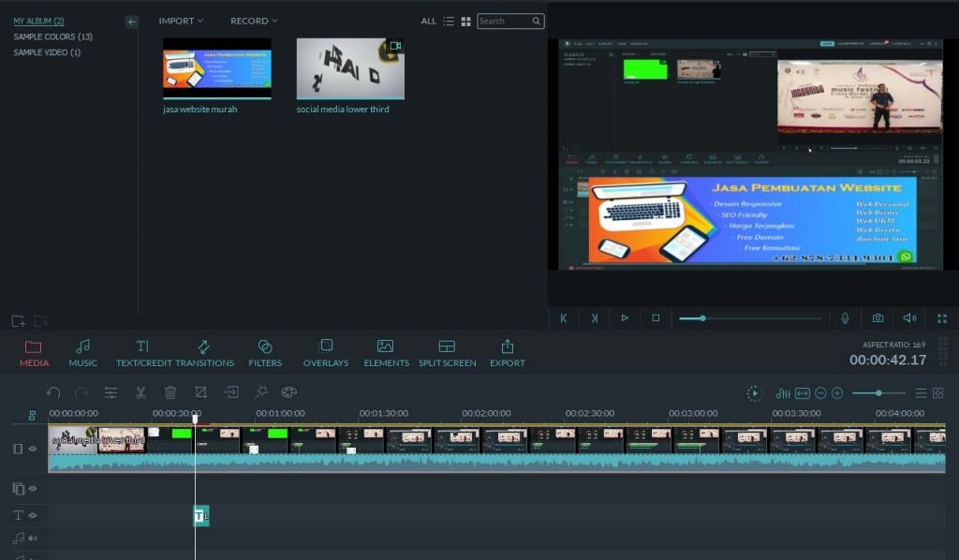
Task: Select the main video track icon
Action: 18,449
